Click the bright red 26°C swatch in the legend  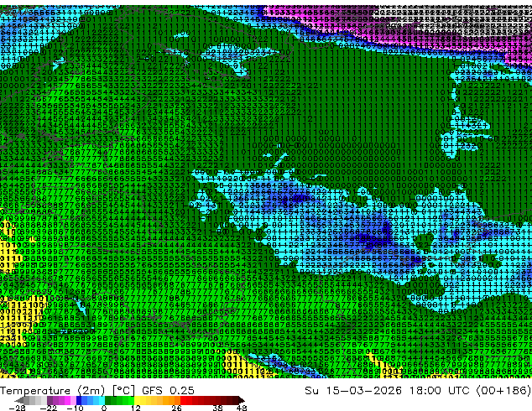[183, 400]
